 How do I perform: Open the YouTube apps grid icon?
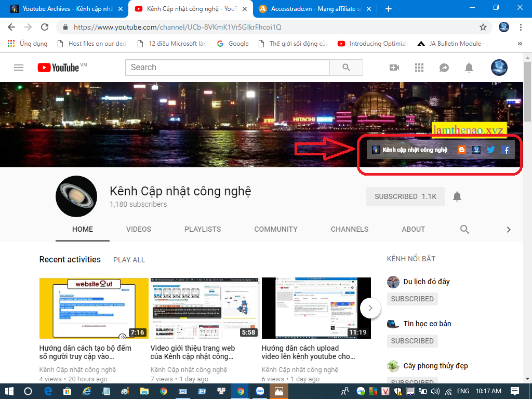coord(419,68)
